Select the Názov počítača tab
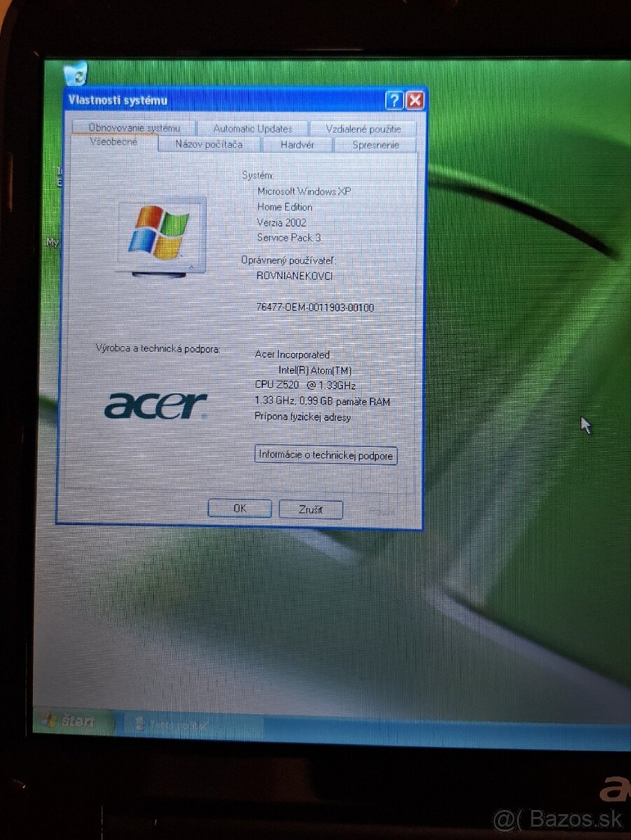631x840 pixels. [x=209, y=143]
